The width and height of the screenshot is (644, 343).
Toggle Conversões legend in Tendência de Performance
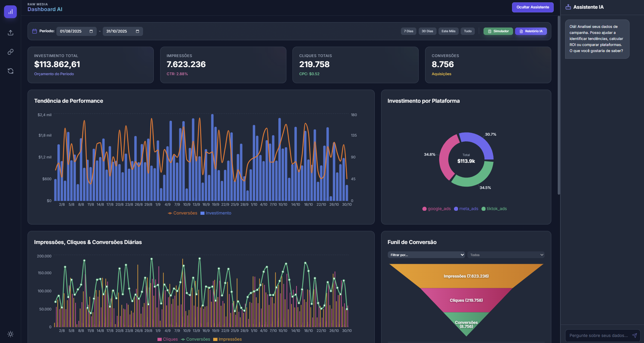point(183,213)
